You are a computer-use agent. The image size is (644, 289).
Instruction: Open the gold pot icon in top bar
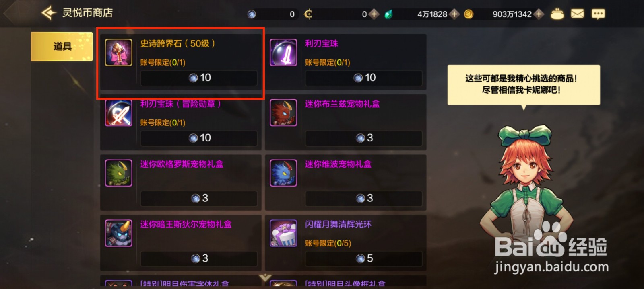pos(557,14)
